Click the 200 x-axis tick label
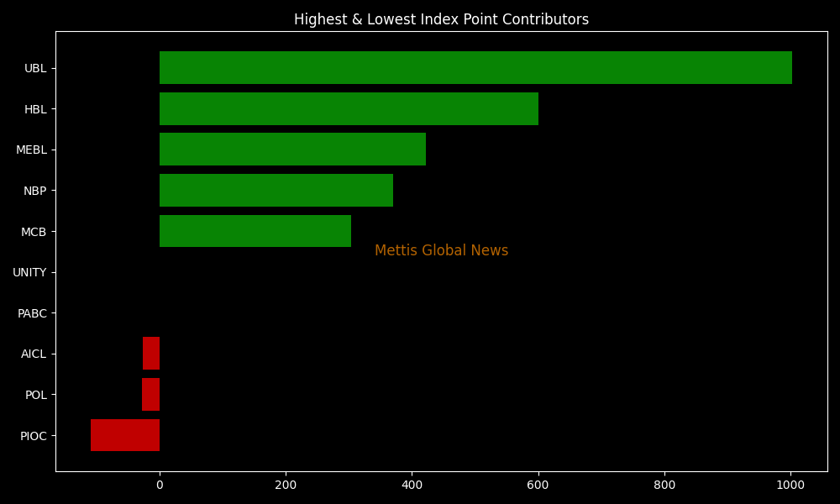This screenshot has width=840, height=504. click(286, 485)
